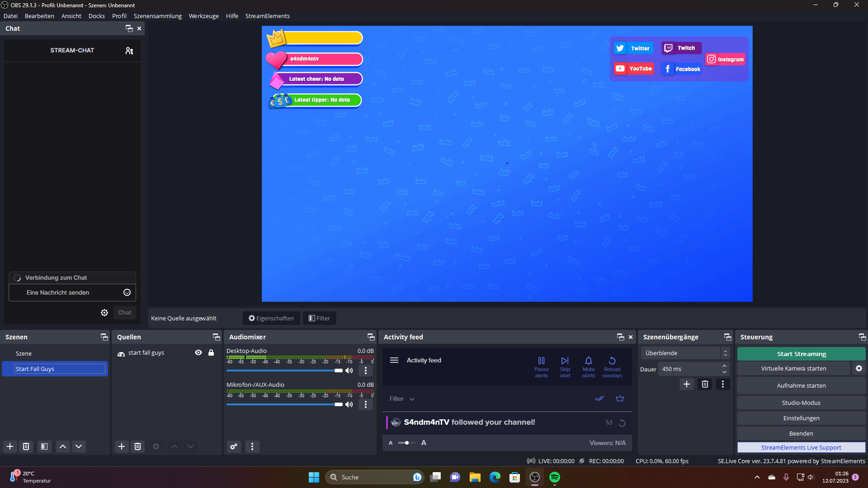Open the StreamElements menu
This screenshot has height=488, width=868.
point(267,16)
